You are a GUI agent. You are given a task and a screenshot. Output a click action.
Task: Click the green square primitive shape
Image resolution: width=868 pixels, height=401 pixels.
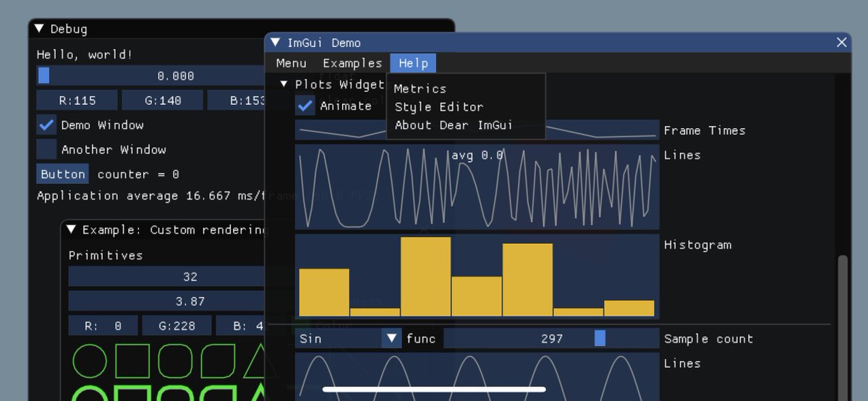132,361
